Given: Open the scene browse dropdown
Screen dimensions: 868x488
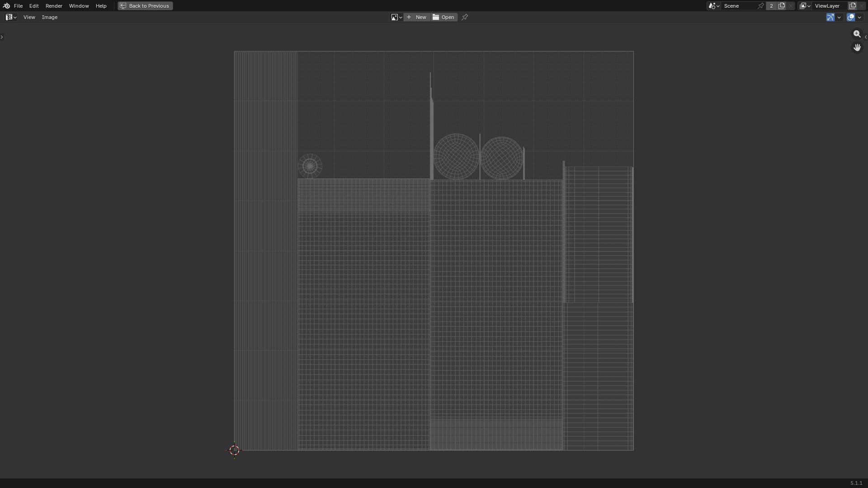Looking at the screenshot, I should pyautogui.click(x=714, y=6).
